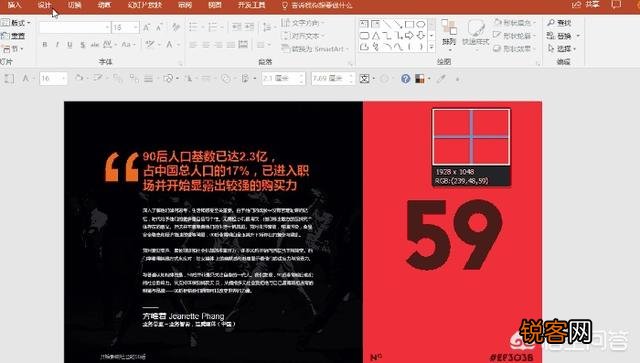Select the straight Line shape
This screenshot has height=363, width=640.
tap(387, 24)
